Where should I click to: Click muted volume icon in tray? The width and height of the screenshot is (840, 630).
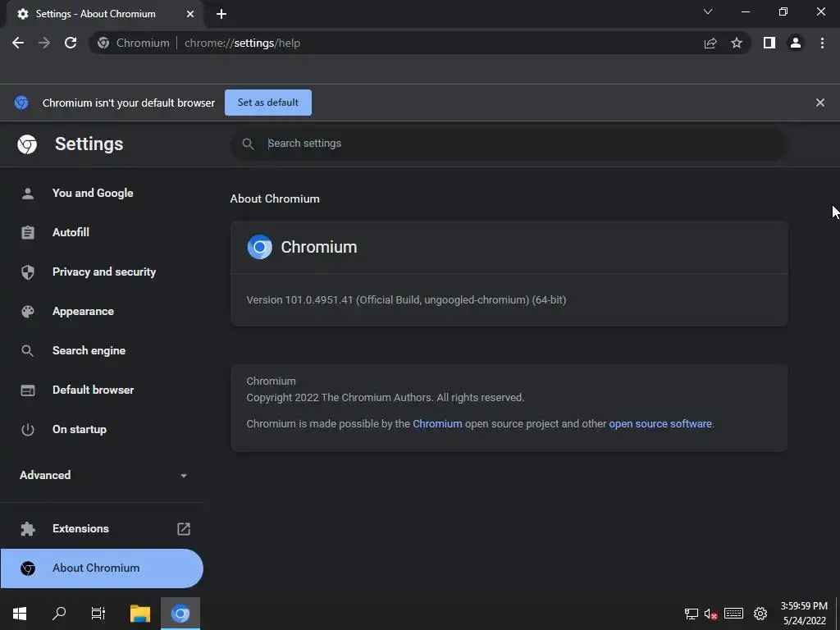coord(710,614)
